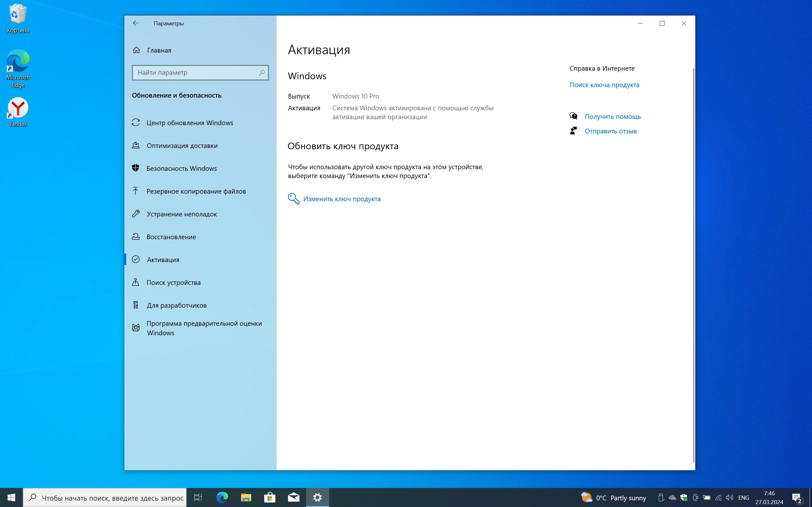
Task: Open the Главная home page
Action: coord(159,50)
